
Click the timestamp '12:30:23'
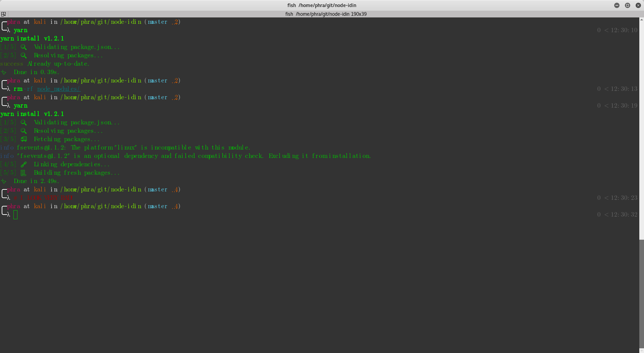[x=624, y=198]
